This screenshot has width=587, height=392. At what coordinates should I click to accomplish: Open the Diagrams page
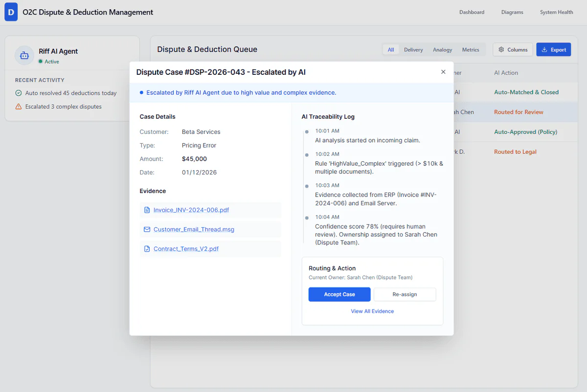pyautogui.click(x=512, y=12)
